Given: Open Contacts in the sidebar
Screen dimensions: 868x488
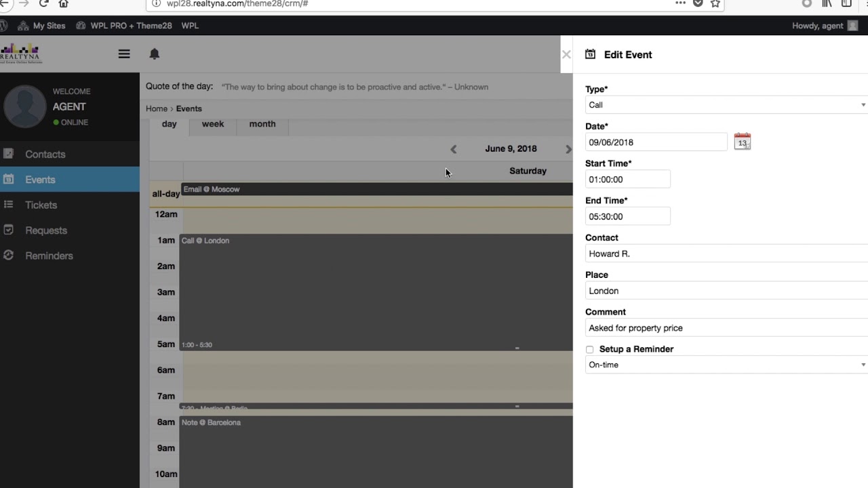Looking at the screenshot, I should point(70,155).
